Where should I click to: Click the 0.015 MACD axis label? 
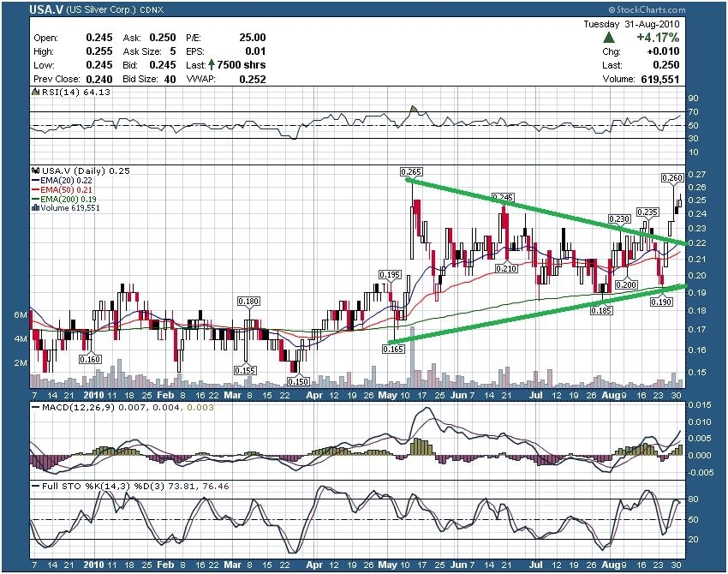699,405
